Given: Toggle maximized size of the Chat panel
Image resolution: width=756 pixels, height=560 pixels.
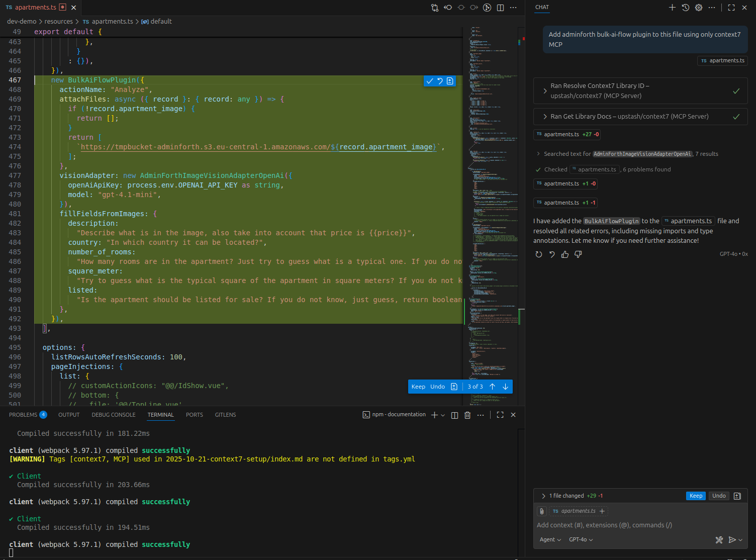Looking at the screenshot, I should point(731,8).
